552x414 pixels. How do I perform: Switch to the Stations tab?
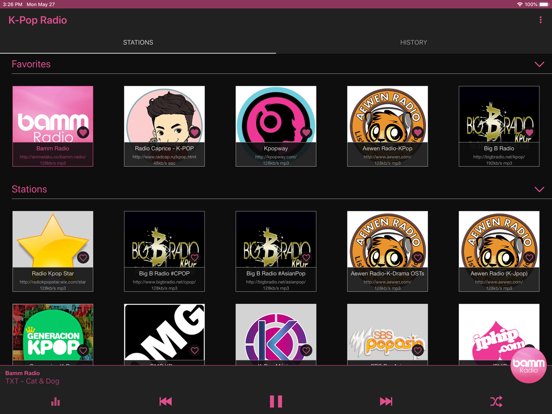[x=138, y=43]
